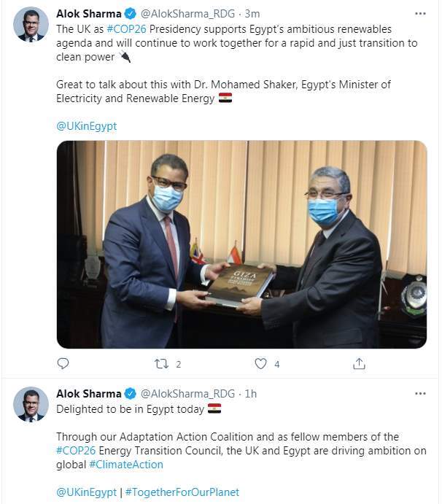Retweet the first tweet about COP26 Presidency

(161, 364)
